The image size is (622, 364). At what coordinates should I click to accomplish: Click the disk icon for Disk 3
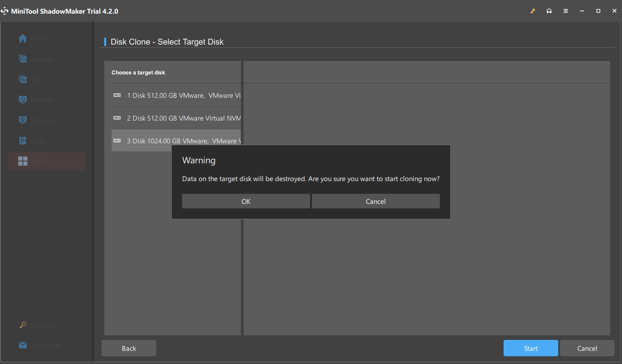[x=117, y=141]
